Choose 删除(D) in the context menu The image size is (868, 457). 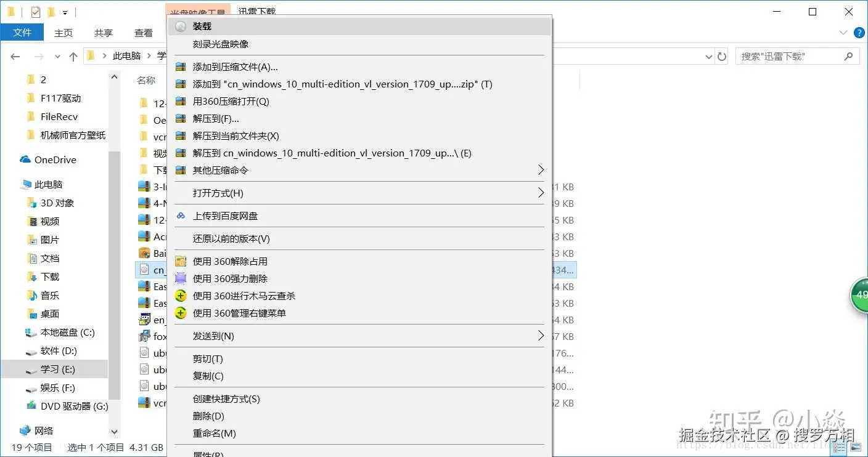click(360, 416)
